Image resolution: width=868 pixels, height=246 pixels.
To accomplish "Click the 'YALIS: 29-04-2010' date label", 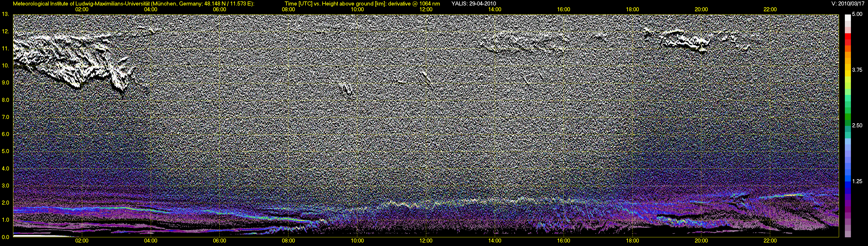I will click(473, 4).
